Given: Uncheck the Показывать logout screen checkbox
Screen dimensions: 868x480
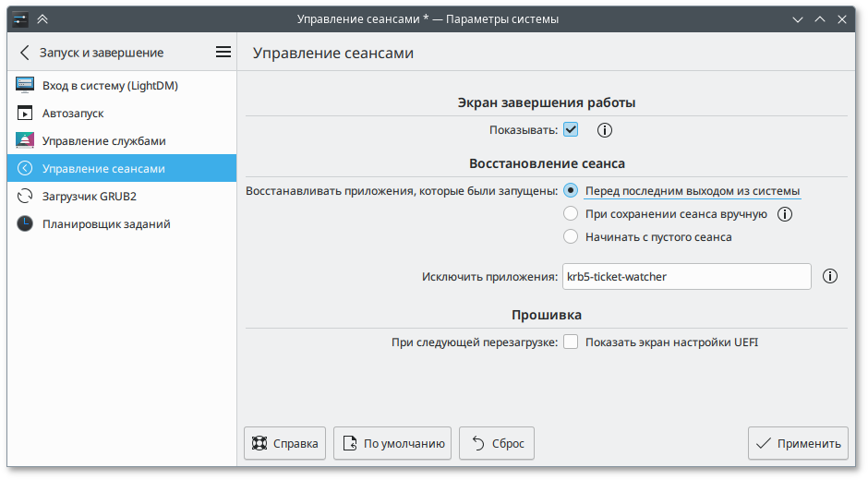Looking at the screenshot, I should [571, 129].
